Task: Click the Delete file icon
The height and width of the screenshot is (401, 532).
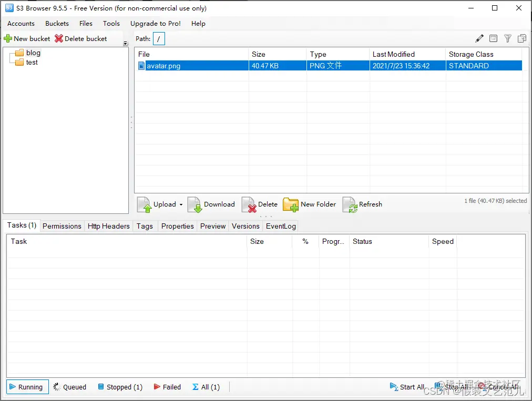Action: pyautogui.click(x=249, y=204)
